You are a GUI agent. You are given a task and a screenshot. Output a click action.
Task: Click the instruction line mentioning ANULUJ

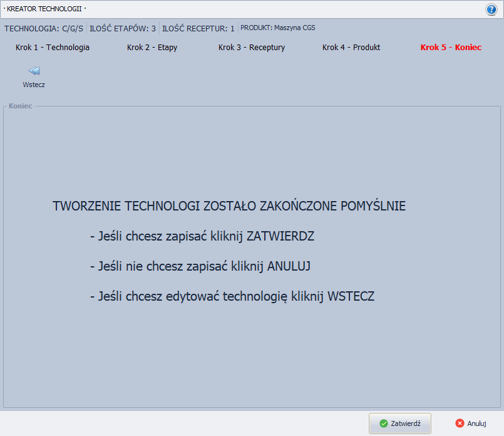pyautogui.click(x=200, y=266)
